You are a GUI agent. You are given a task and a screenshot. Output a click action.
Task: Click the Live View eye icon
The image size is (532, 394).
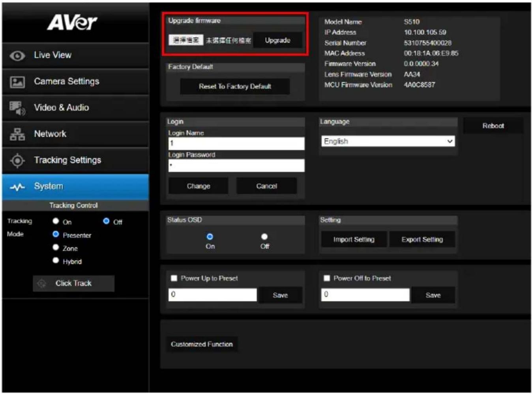click(17, 56)
